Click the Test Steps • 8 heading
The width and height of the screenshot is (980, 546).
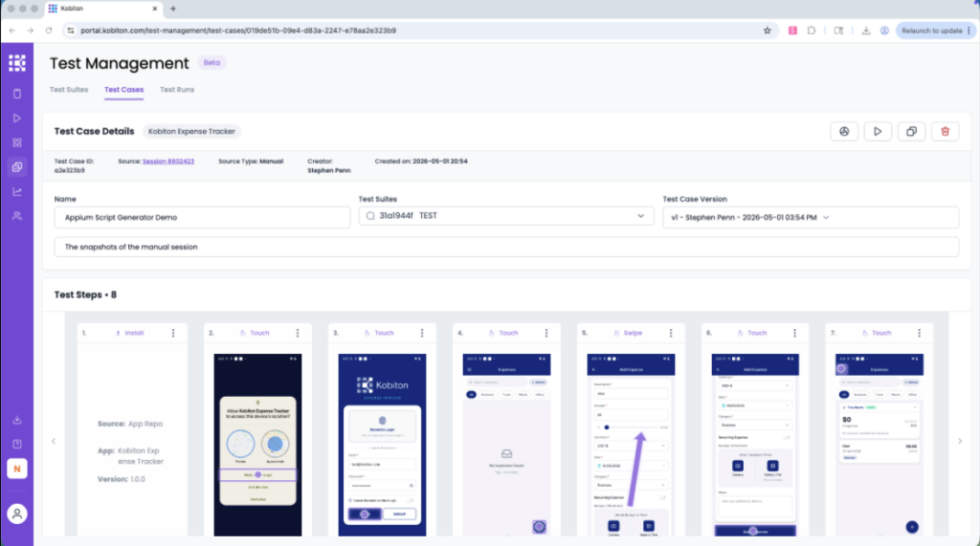(85, 295)
